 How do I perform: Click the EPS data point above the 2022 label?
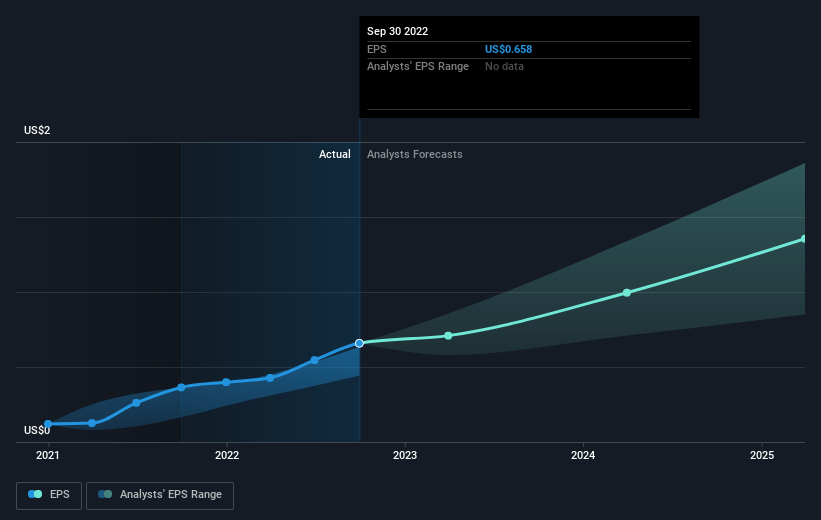coord(226,382)
